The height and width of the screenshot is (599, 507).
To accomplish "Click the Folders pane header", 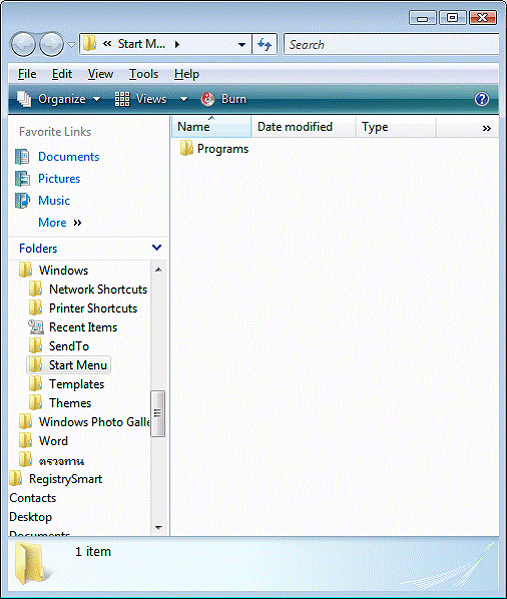I will [x=88, y=248].
